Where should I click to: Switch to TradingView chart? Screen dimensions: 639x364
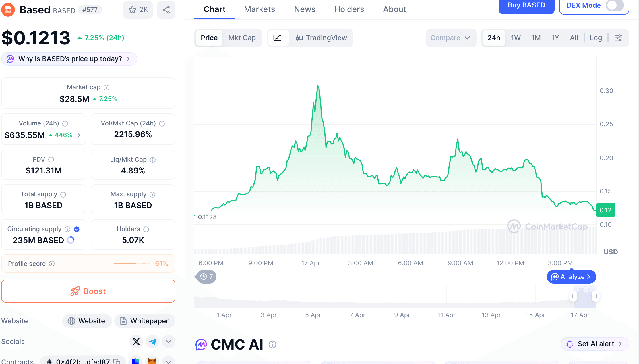point(321,38)
